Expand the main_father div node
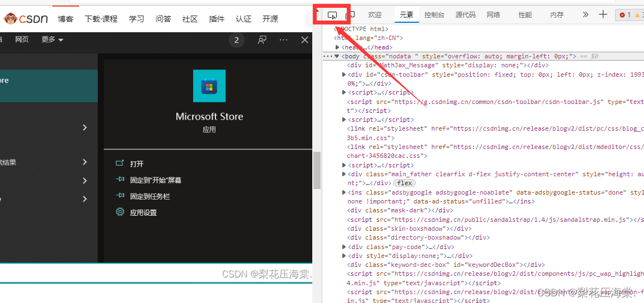The width and height of the screenshot is (644, 303). point(344,174)
